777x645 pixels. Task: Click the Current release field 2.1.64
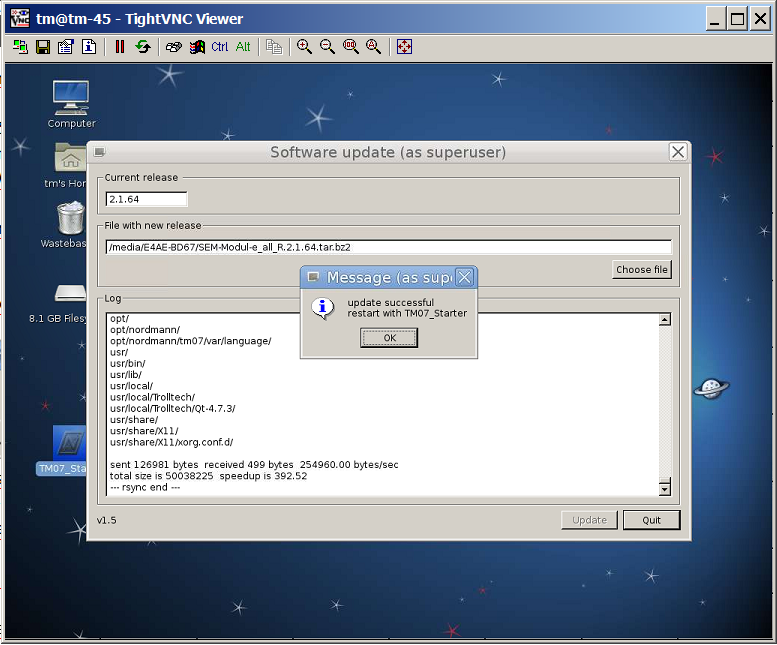tap(146, 199)
